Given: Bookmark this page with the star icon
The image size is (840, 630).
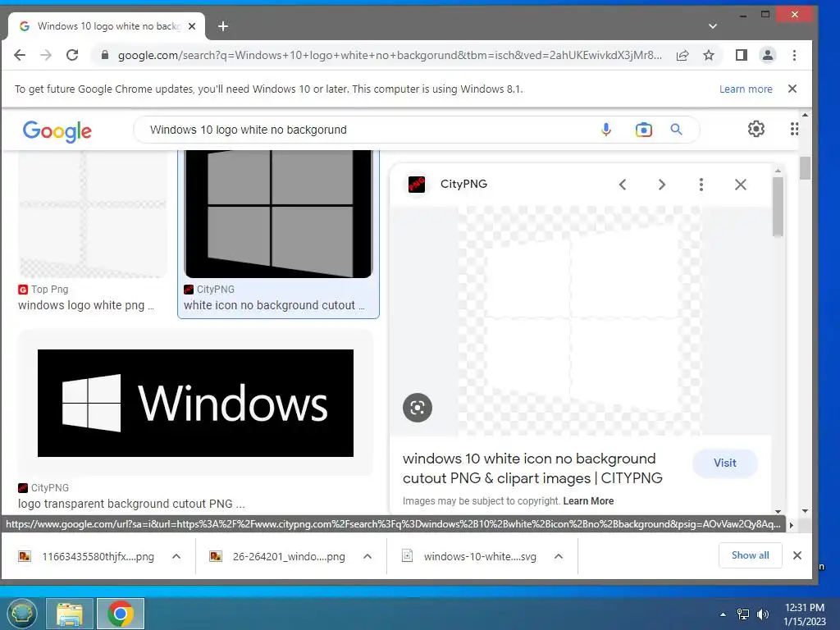Looking at the screenshot, I should pos(709,55).
